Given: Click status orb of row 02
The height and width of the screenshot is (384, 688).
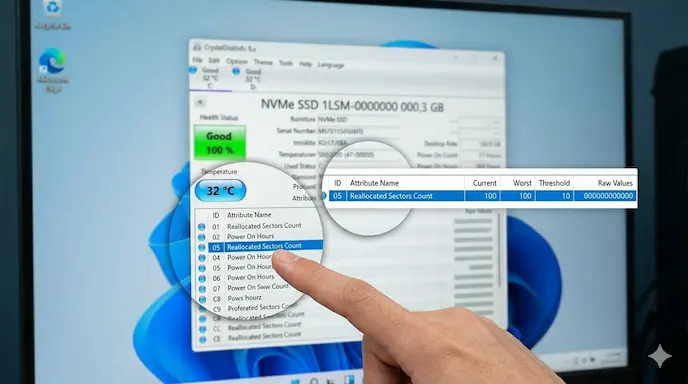Looking at the screenshot, I should (x=201, y=237).
